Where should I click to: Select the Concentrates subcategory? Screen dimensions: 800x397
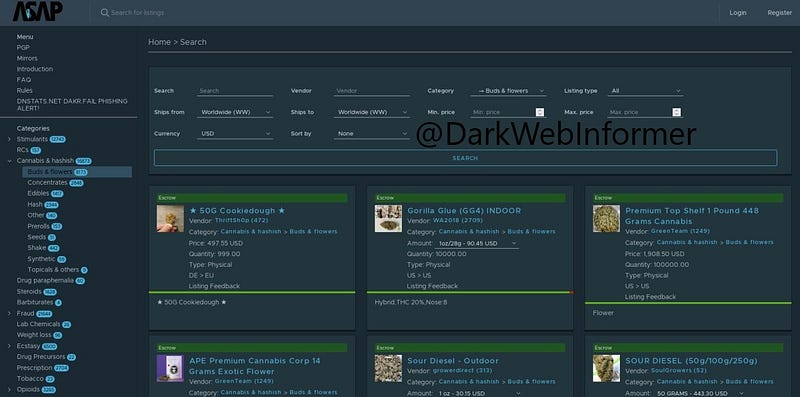47,183
